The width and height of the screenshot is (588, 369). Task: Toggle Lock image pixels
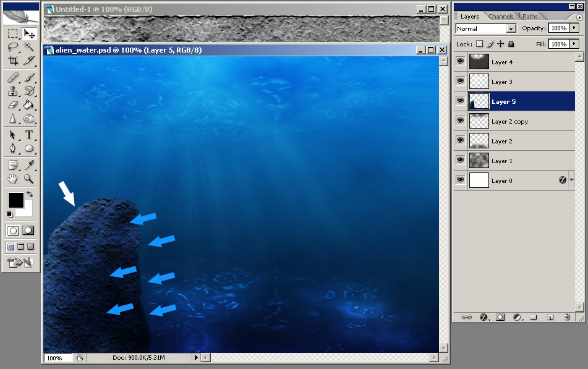tap(490, 44)
